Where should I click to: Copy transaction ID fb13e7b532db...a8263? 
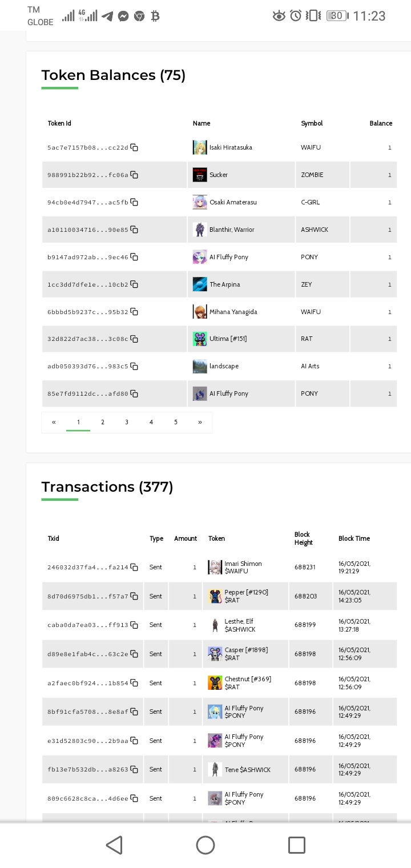[134, 769]
